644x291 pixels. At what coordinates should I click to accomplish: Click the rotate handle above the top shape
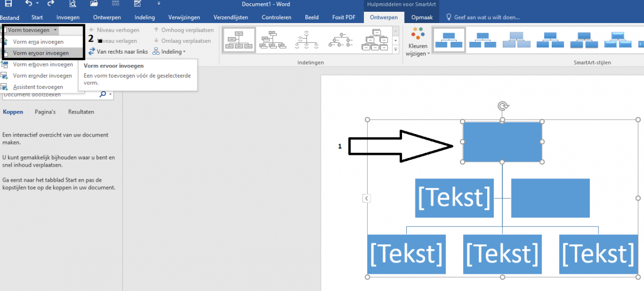[502, 106]
